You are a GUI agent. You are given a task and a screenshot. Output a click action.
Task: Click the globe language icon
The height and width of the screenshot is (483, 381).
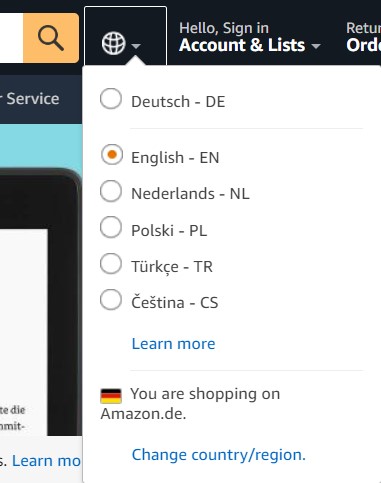[x=113, y=43]
